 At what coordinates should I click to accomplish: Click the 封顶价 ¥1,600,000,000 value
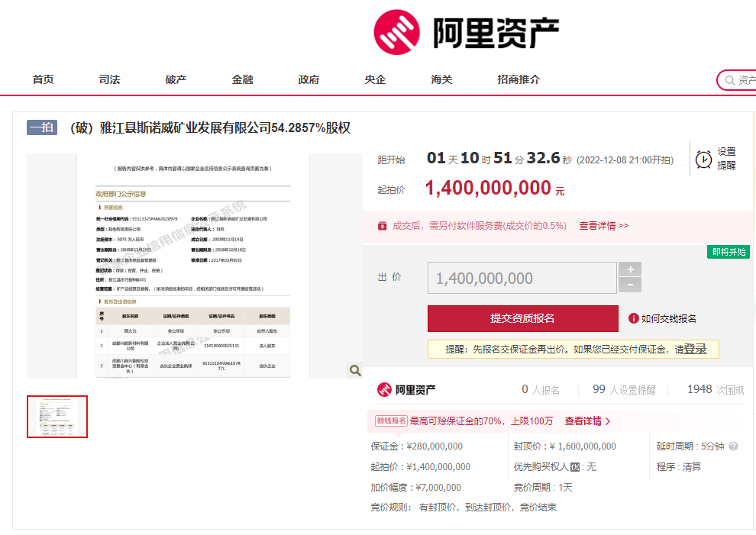[583, 446]
